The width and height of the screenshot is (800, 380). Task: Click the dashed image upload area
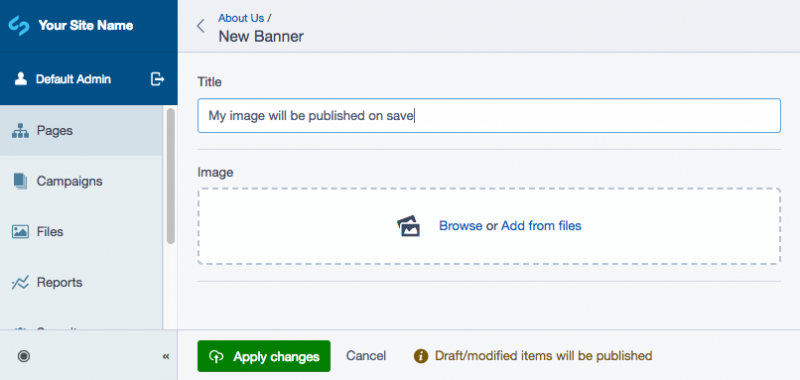point(489,226)
